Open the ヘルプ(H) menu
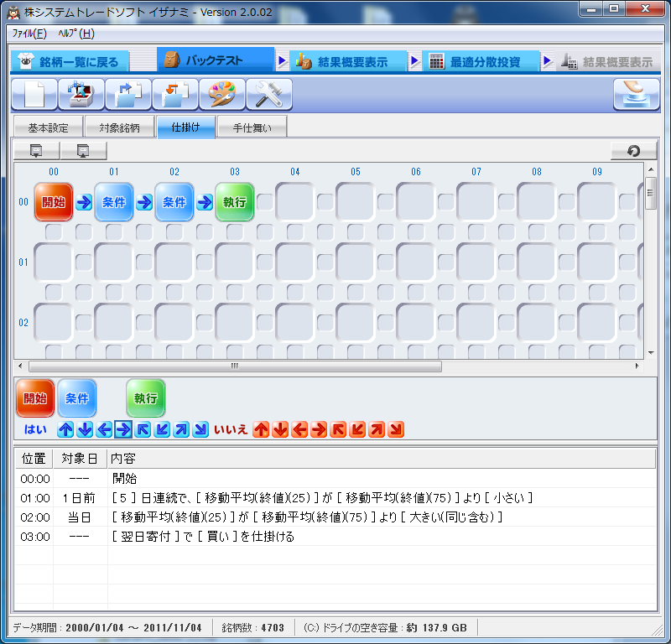671x644 pixels. pyautogui.click(x=76, y=34)
